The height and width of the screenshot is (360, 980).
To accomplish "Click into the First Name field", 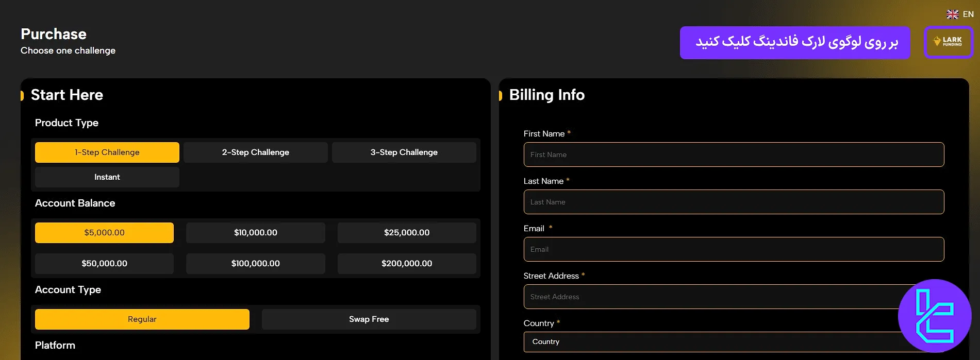I will click(x=734, y=155).
